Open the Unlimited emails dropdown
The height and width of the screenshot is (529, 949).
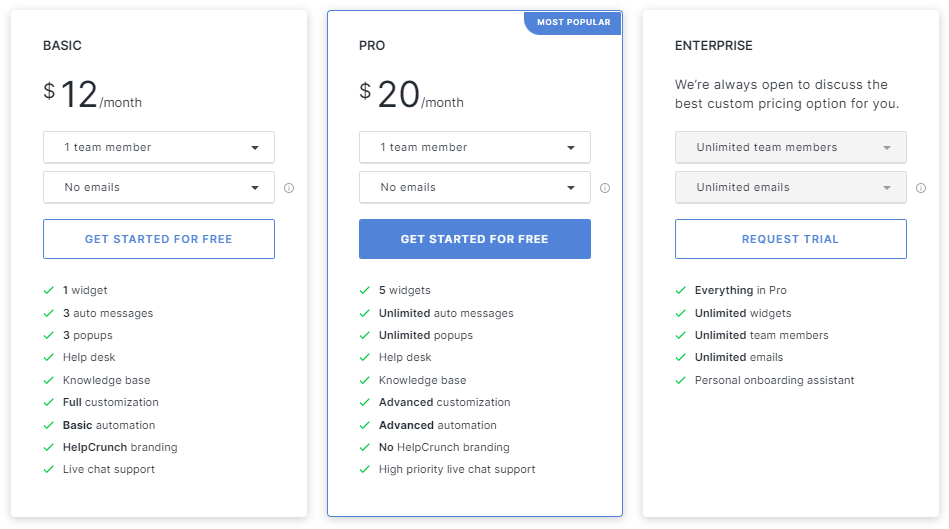click(x=790, y=187)
